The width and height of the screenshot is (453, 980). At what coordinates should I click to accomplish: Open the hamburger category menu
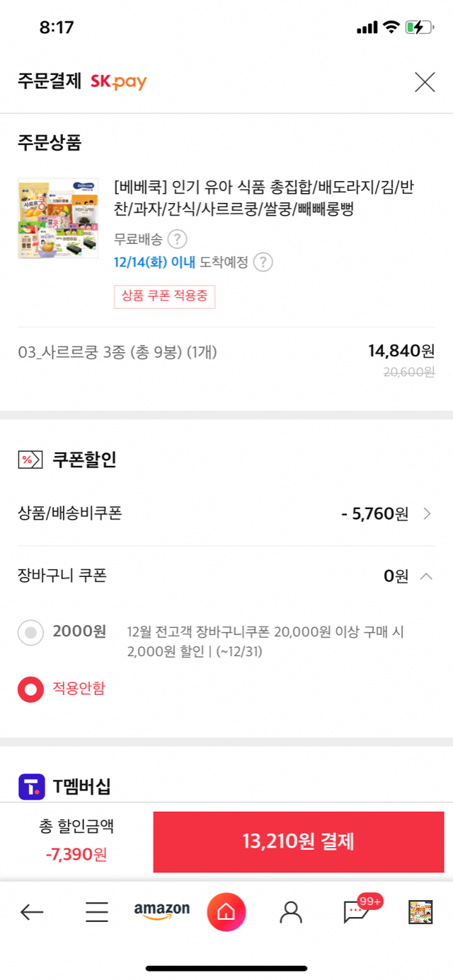tap(97, 912)
